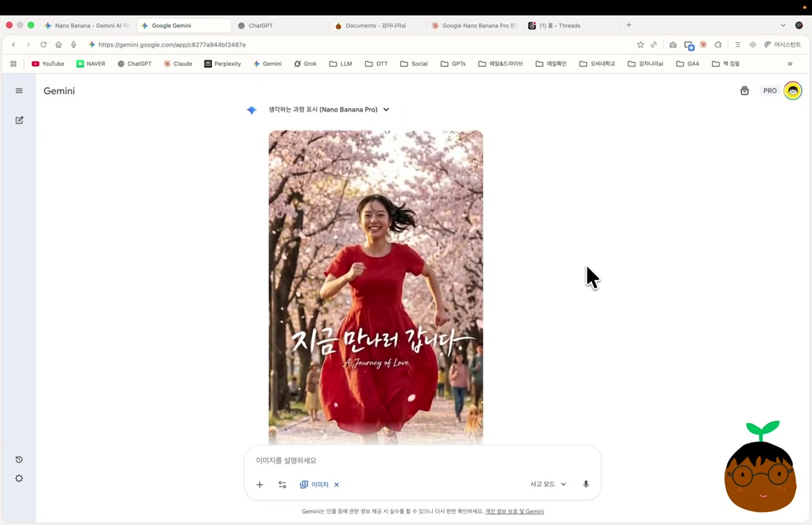Open Gemini settings gear in sidebar
The width and height of the screenshot is (812, 525).
click(x=19, y=478)
